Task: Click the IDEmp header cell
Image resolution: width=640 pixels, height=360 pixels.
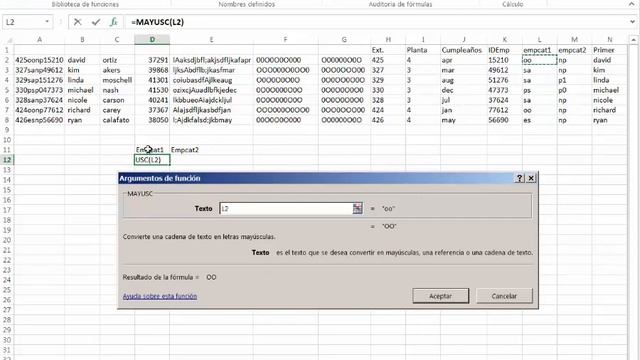Action: pos(505,50)
